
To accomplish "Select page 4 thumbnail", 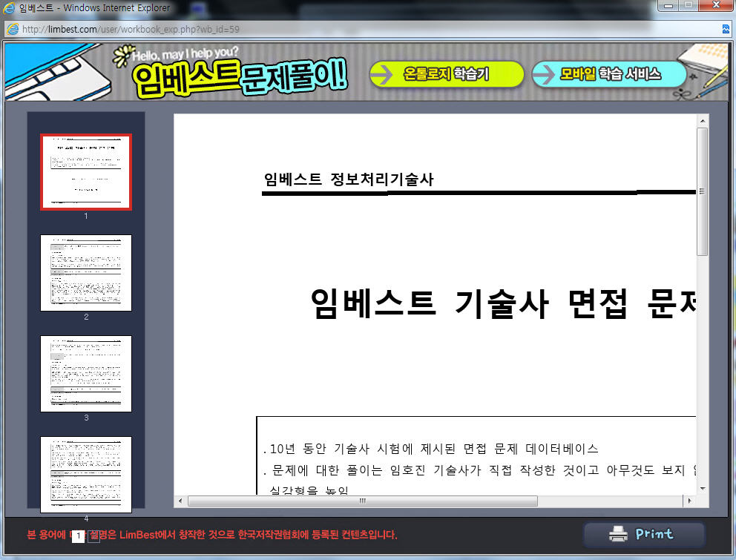I will pyautogui.click(x=86, y=475).
